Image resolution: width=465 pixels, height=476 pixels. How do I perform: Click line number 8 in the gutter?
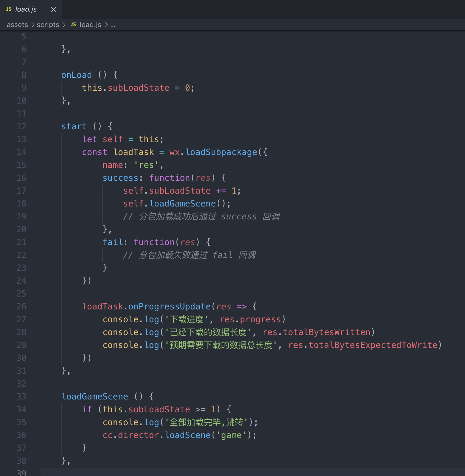coord(24,75)
